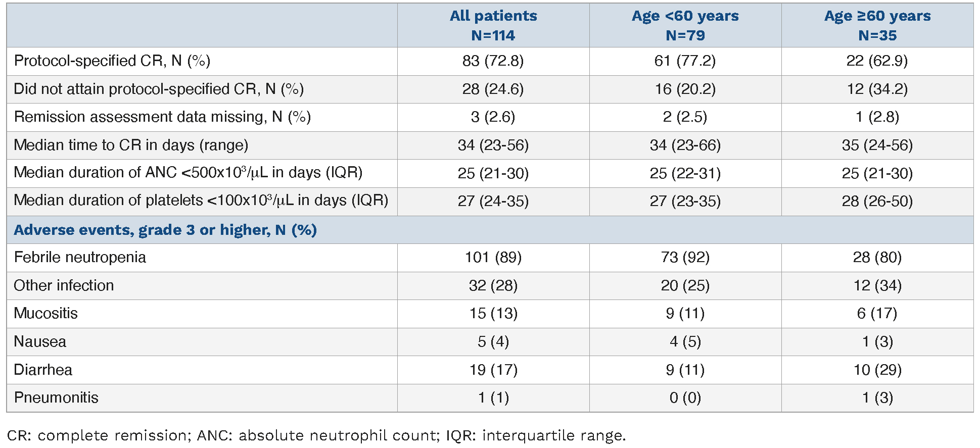Select the 'Median duration of ANC' row label

tap(188, 173)
